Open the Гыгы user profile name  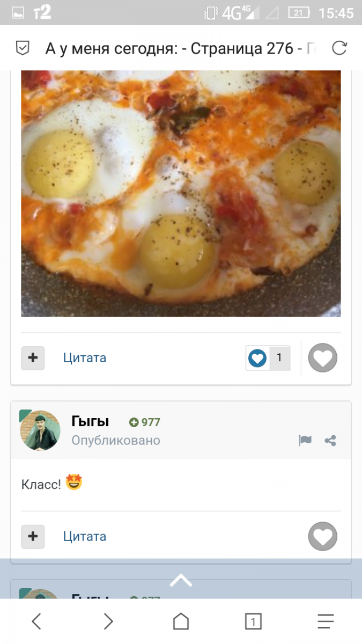(x=90, y=422)
